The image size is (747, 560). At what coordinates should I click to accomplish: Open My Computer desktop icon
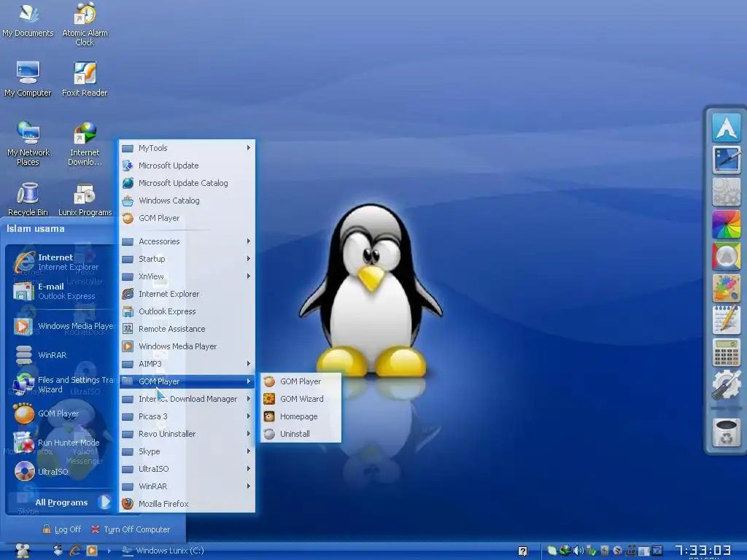pyautogui.click(x=28, y=79)
